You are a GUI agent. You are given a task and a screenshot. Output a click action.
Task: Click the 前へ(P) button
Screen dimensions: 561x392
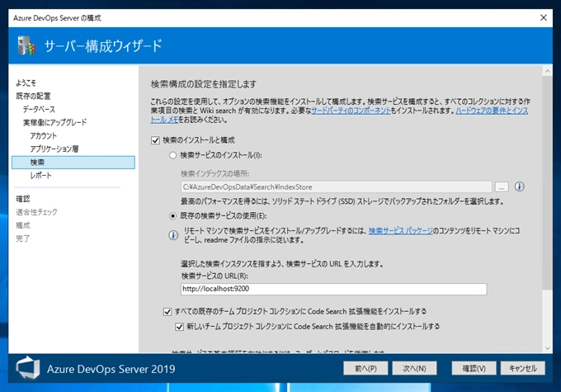click(x=365, y=368)
